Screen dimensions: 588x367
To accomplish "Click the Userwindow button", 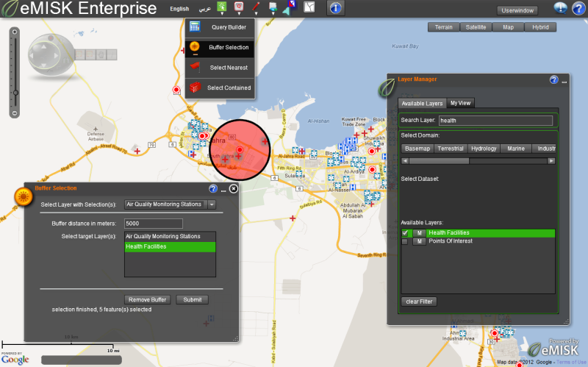I will coord(517,10).
